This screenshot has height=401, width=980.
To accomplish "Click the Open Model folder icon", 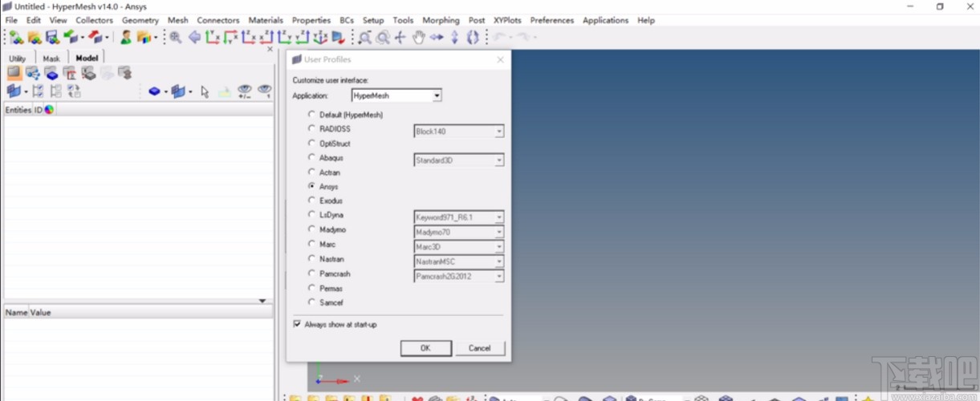I will click(x=35, y=37).
